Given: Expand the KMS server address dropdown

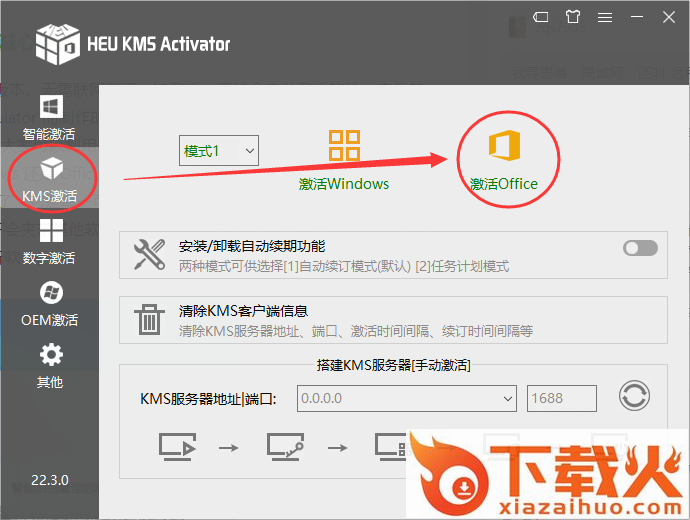Looking at the screenshot, I should 507,399.
